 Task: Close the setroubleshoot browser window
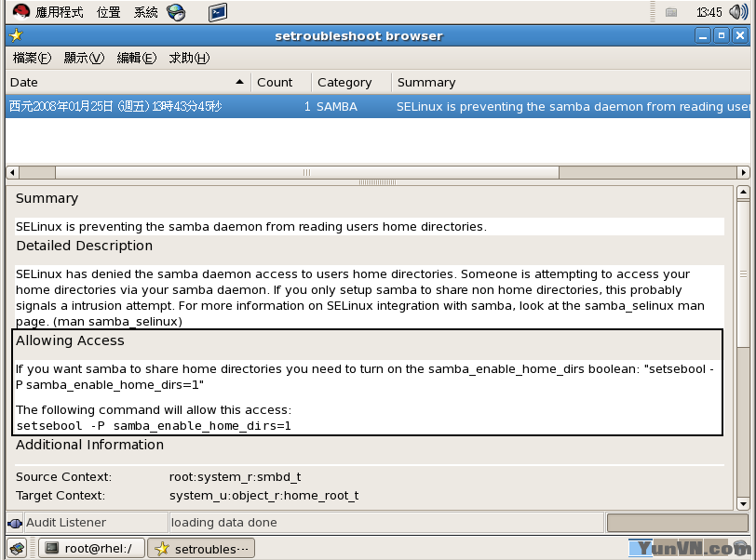click(x=740, y=35)
